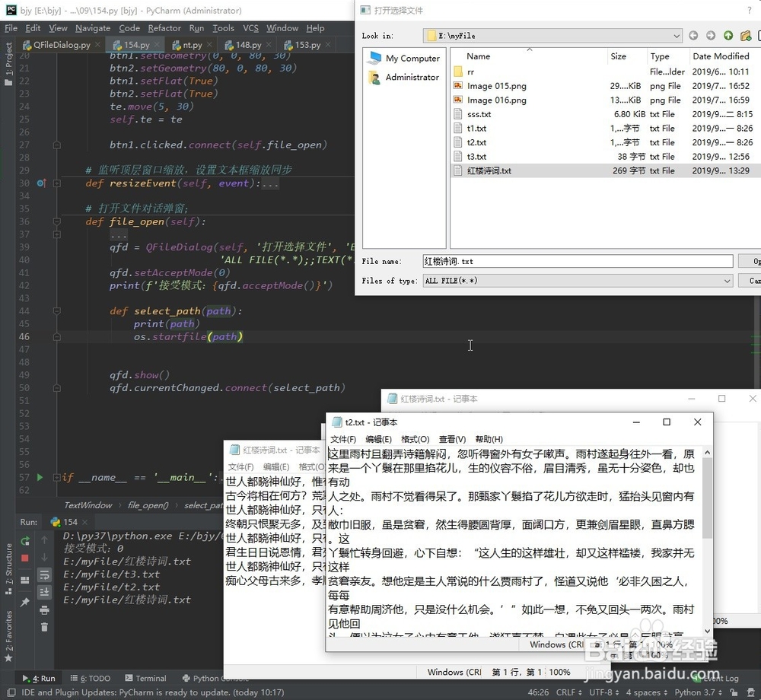Toggle scroll-to-end in Run console
The height and width of the screenshot is (700, 761).
click(x=44, y=592)
